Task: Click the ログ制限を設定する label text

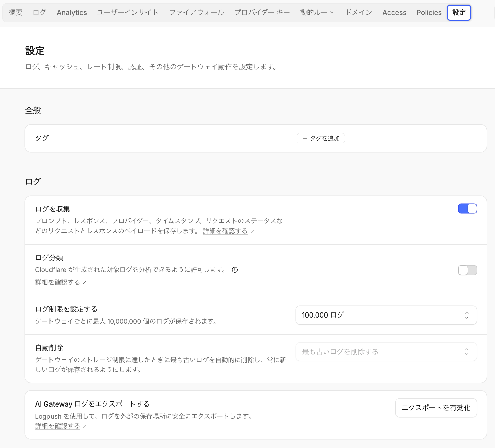Action: click(66, 309)
